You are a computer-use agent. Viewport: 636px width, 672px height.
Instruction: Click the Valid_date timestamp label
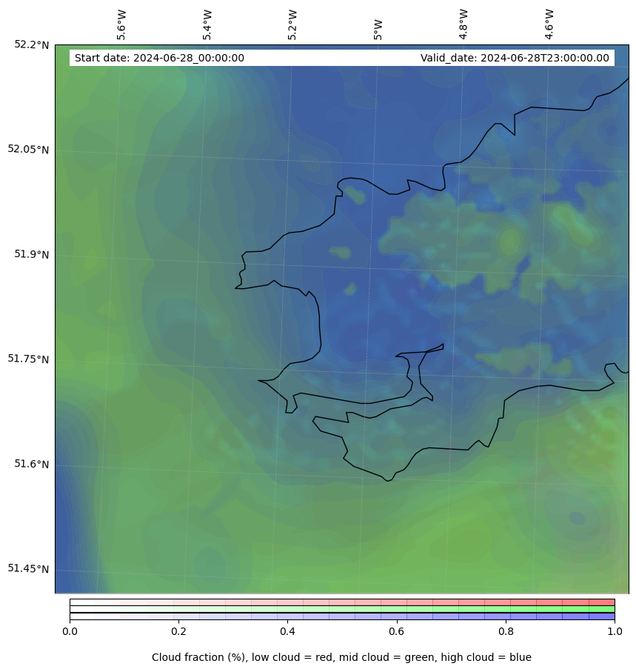[x=515, y=58]
